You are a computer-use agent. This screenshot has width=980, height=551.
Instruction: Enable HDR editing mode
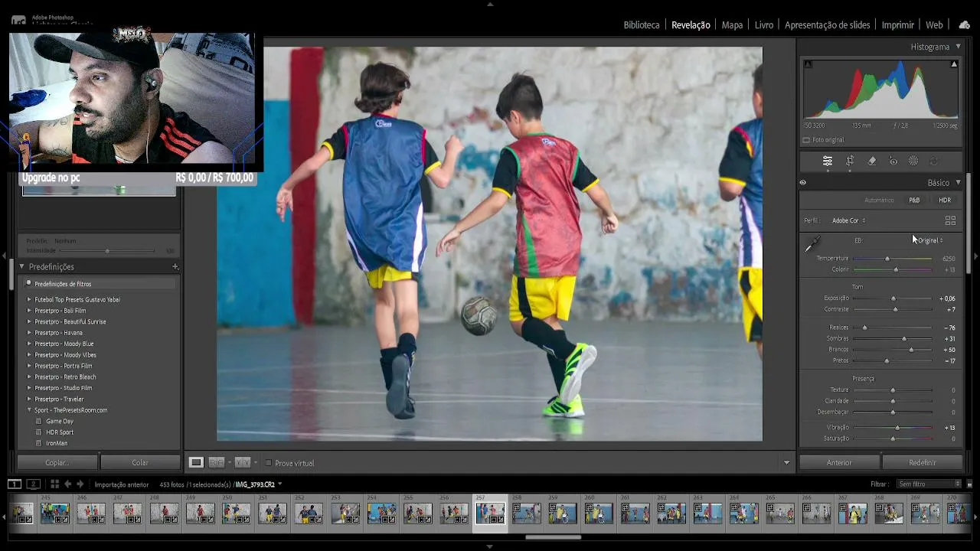click(x=945, y=201)
